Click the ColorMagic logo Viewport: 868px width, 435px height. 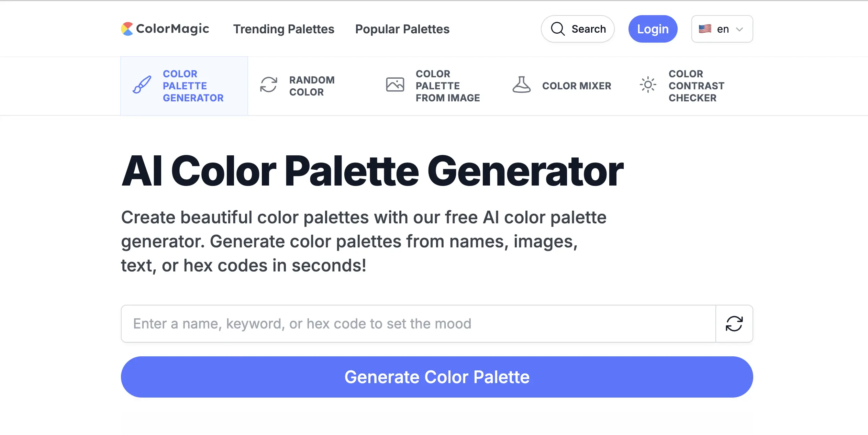coord(165,29)
